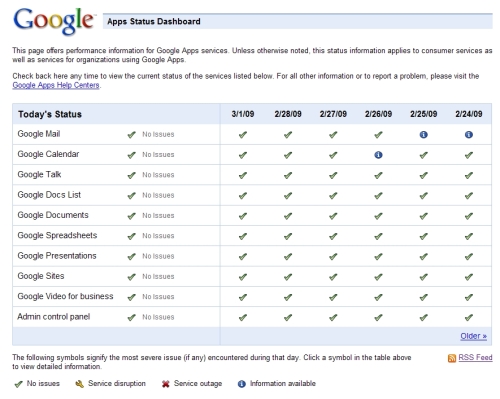This screenshot has width=500, height=399.
Task: Click Google Calendar info icon for 2/26/09
Action: (x=378, y=155)
